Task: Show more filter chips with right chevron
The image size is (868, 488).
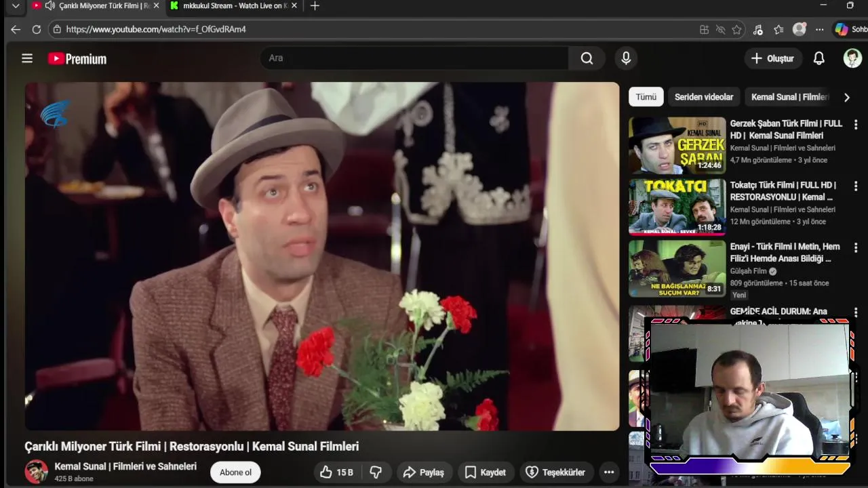Action: (x=846, y=97)
